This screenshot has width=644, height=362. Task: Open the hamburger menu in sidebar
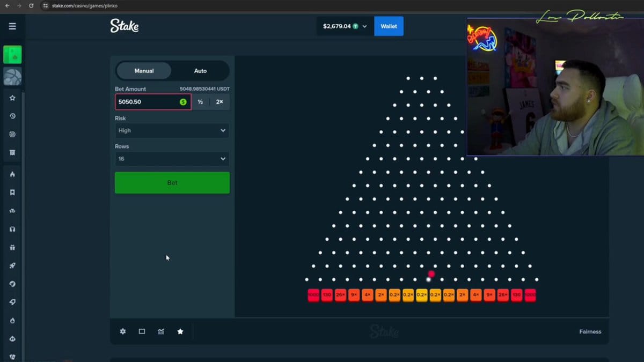(12, 26)
